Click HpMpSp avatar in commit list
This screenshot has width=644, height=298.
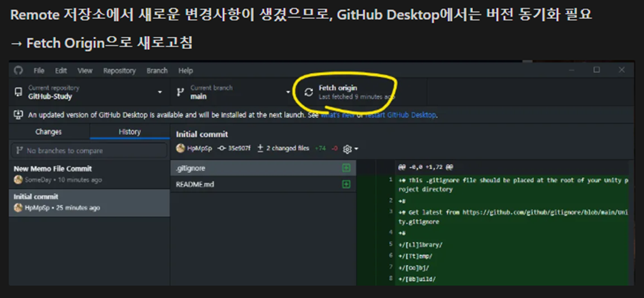pyautogui.click(x=18, y=207)
